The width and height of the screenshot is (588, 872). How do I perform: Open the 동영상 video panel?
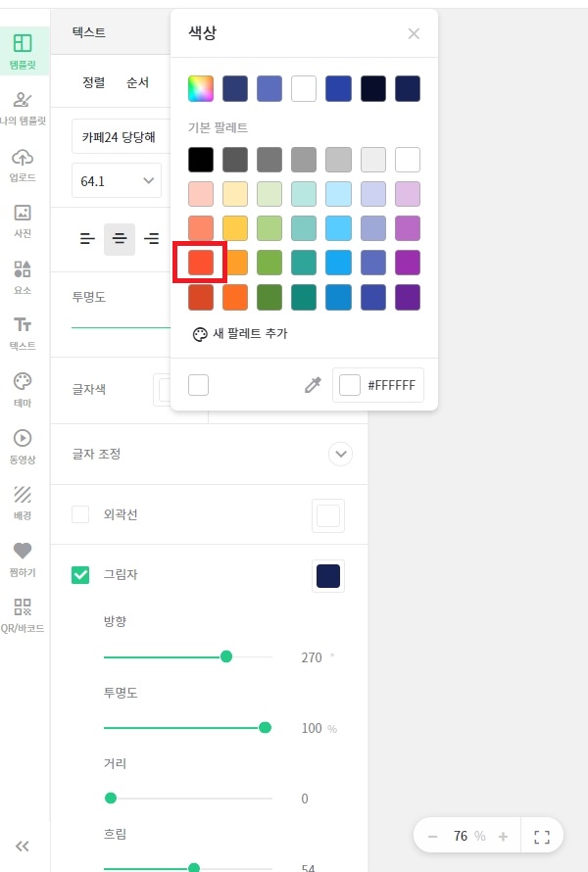[23, 447]
